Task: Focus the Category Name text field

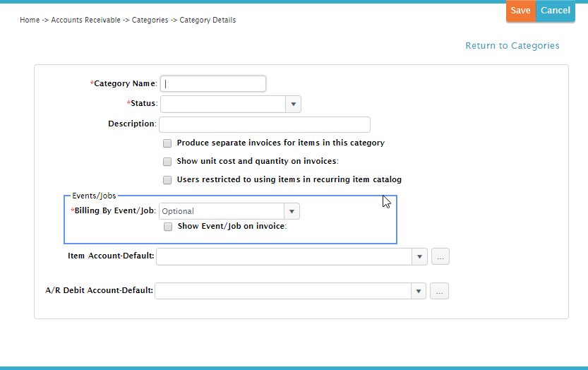Action: point(213,84)
